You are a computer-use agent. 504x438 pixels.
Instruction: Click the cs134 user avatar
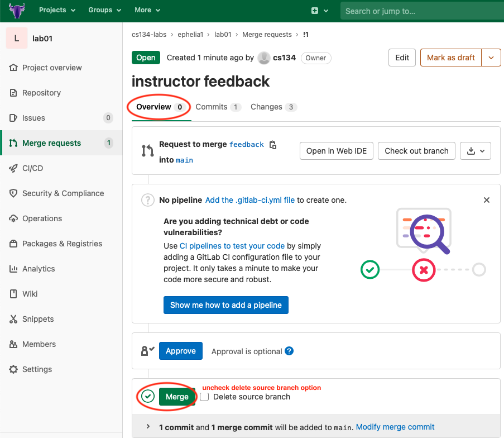264,58
